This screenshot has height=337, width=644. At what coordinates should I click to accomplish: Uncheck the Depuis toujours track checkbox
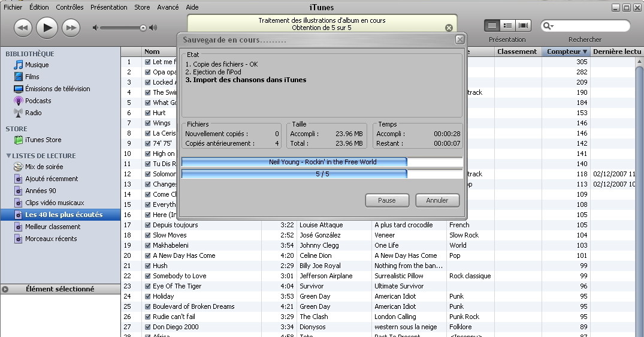point(147,225)
